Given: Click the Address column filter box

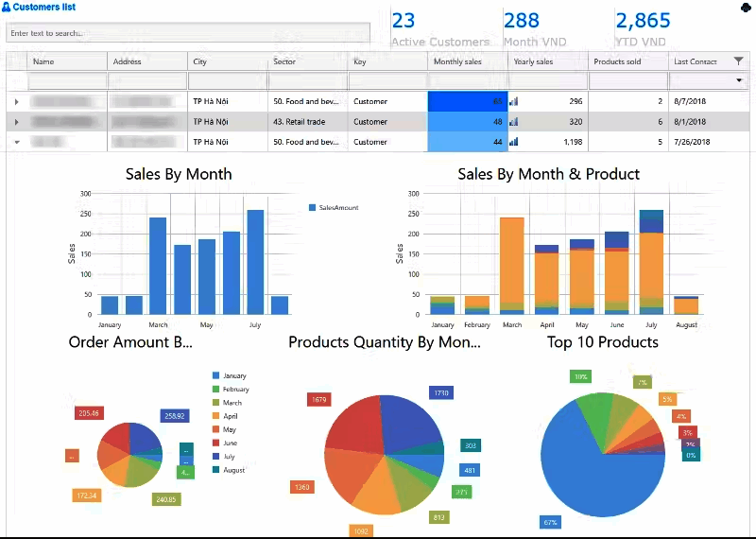Looking at the screenshot, I should pyautogui.click(x=147, y=80).
